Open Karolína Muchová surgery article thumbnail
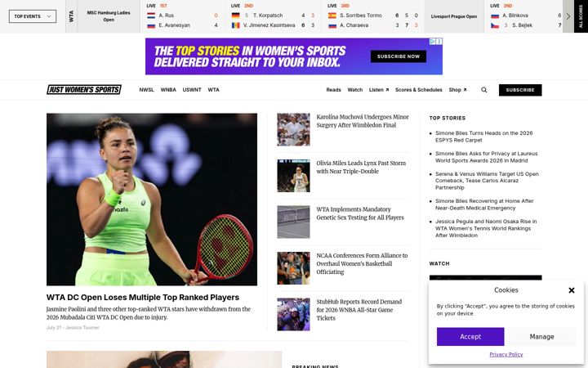This screenshot has height=368, width=588. [x=294, y=129]
